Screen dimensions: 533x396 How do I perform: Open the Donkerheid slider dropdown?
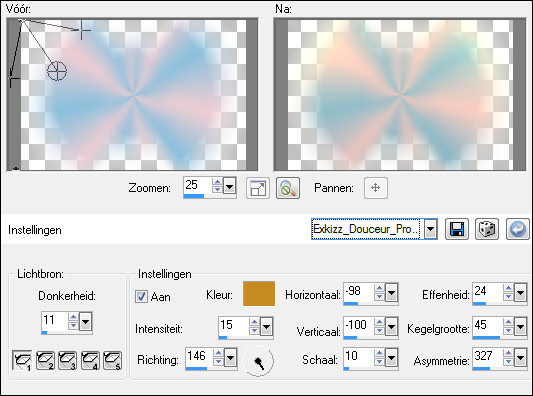coord(85,322)
